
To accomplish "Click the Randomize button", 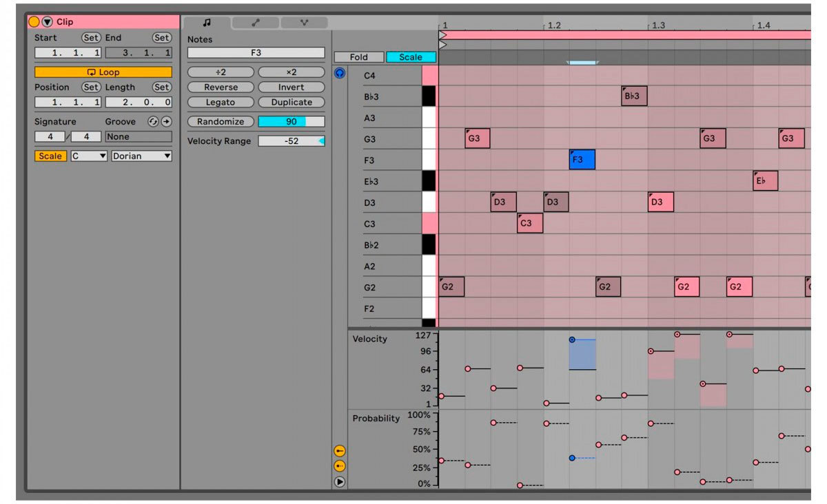I will 221,122.
